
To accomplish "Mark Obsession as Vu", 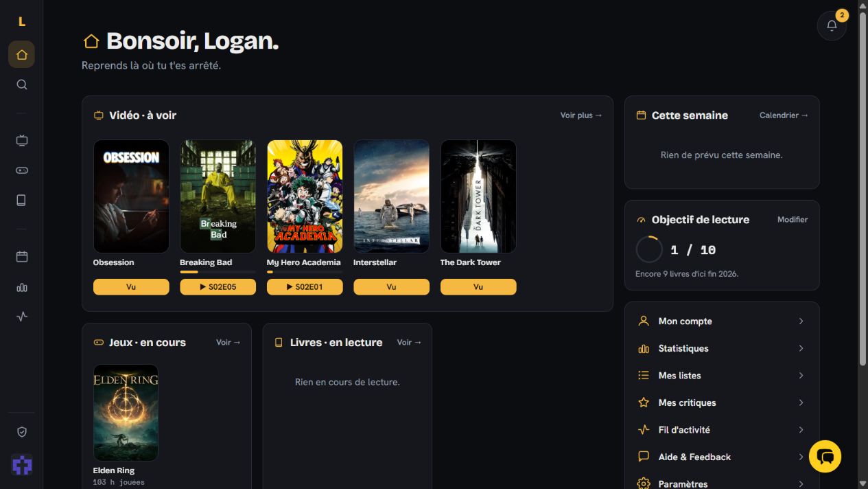I will tap(131, 287).
